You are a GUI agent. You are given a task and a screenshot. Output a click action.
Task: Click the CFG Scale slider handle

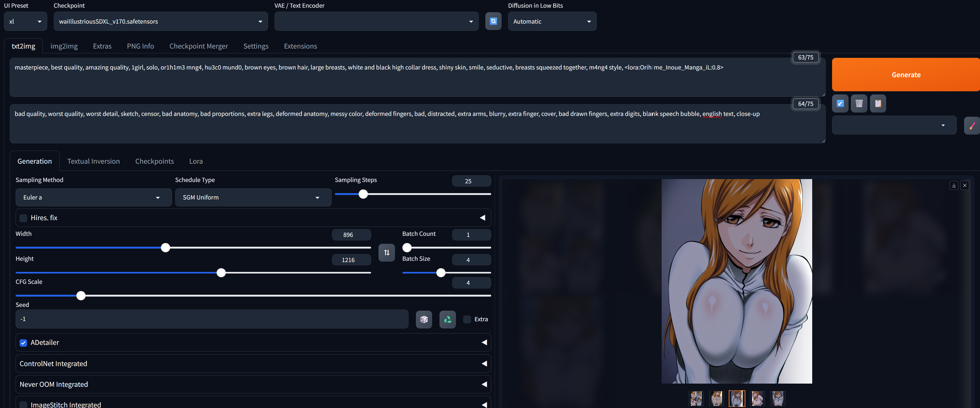pos(81,296)
